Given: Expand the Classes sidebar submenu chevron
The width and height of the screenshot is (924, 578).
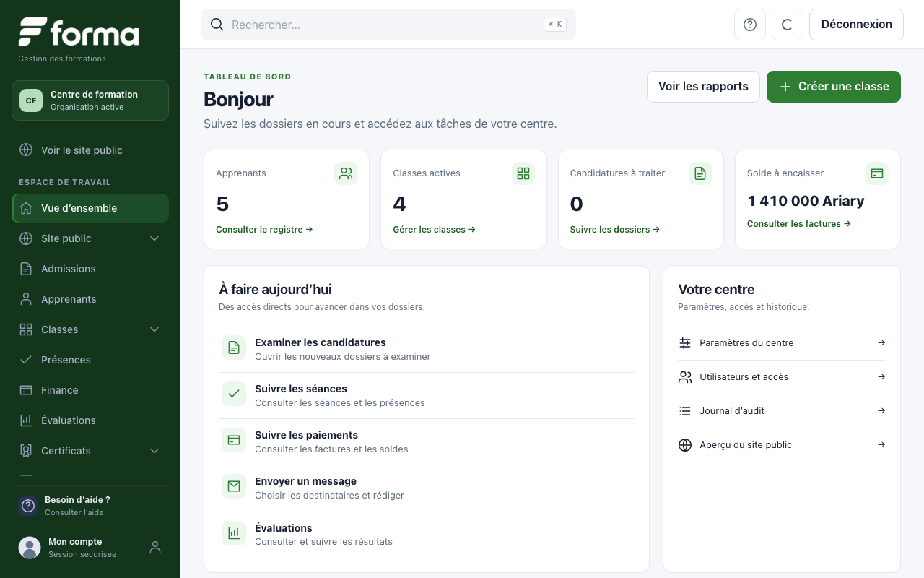Looking at the screenshot, I should point(154,329).
